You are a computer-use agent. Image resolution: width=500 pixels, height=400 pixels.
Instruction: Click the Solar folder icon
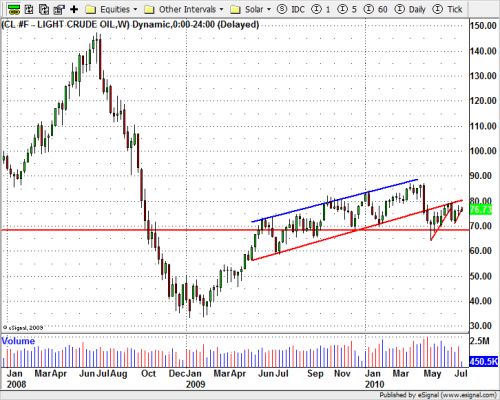click(x=236, y=9)
